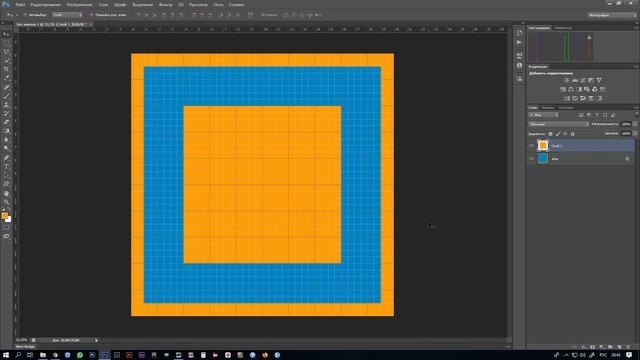
Task: Open Автовыбор target dropdown Слой
Action: tap(67, 15)
